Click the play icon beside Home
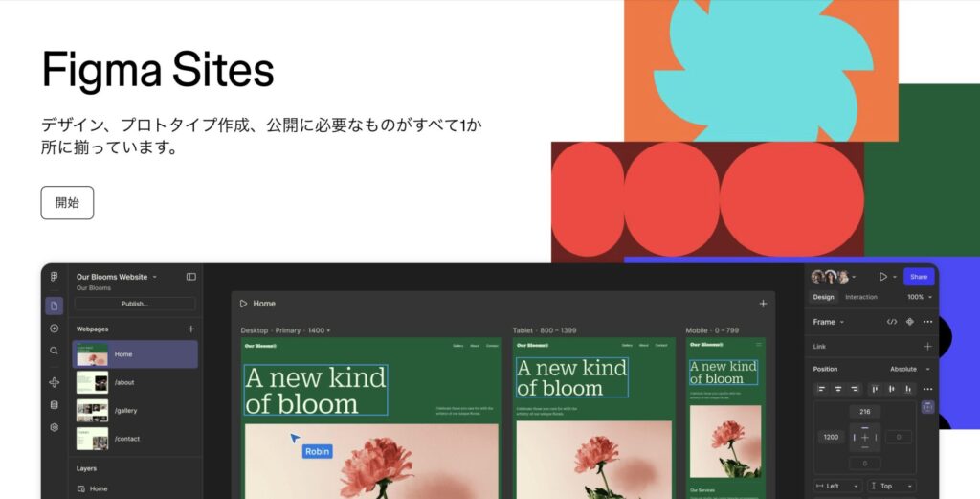 243,304
